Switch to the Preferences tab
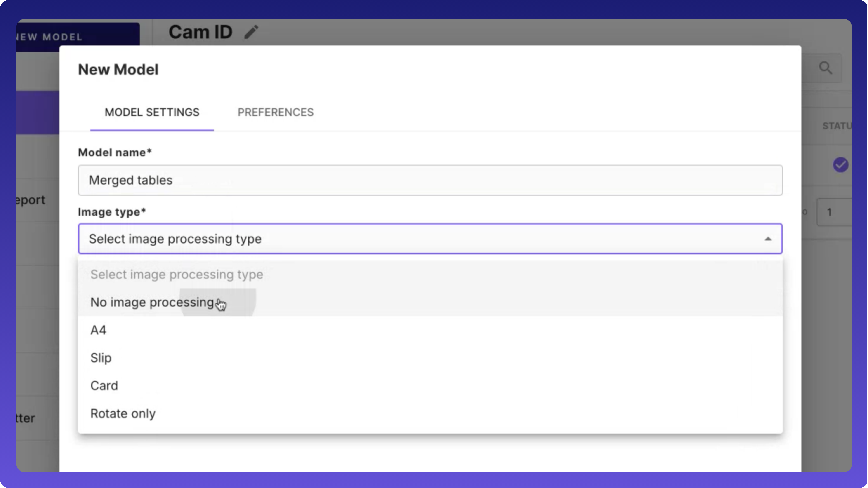The image size is (868, 488). click(x=275, y=112)
